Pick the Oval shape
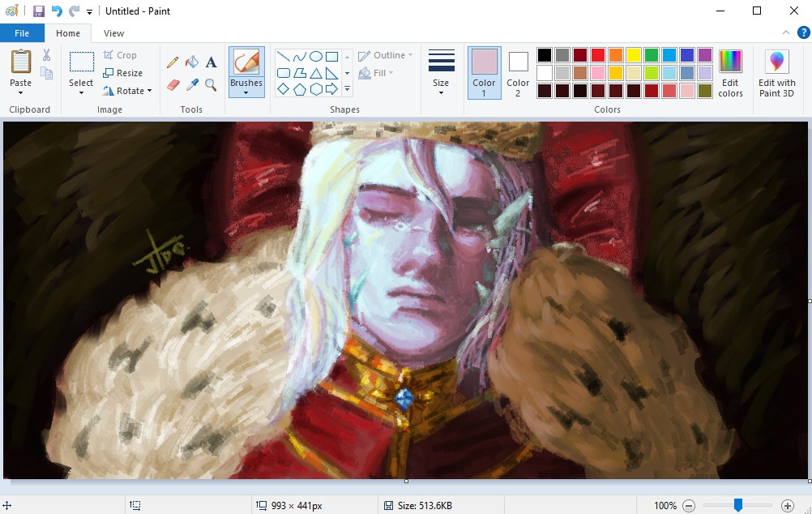The image size is (812, 514). point(316,57)
